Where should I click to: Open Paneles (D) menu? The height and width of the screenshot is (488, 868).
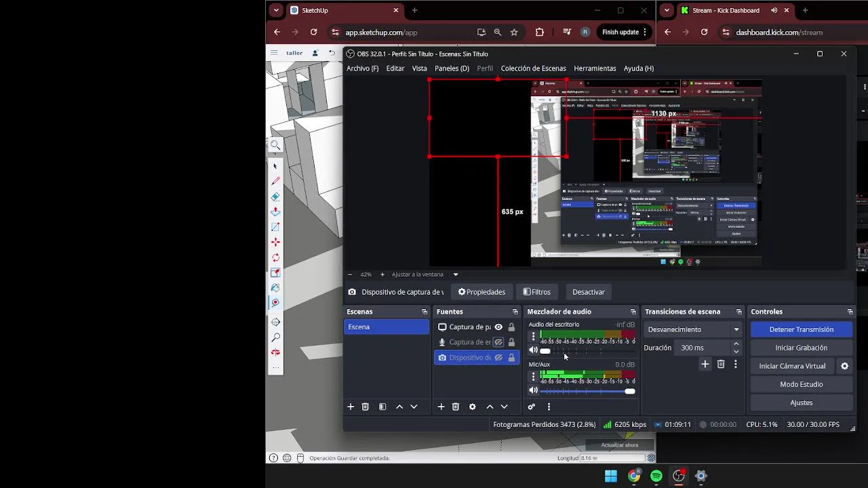(452, 68)
